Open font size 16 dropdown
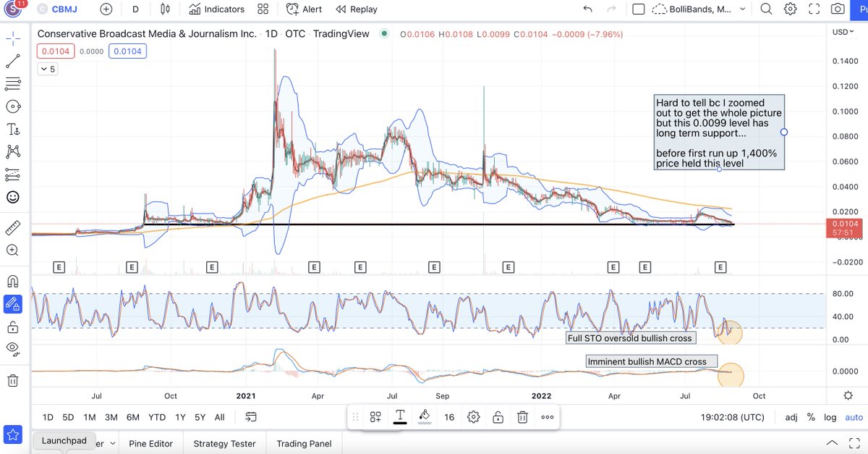 (x=449, y=417)
